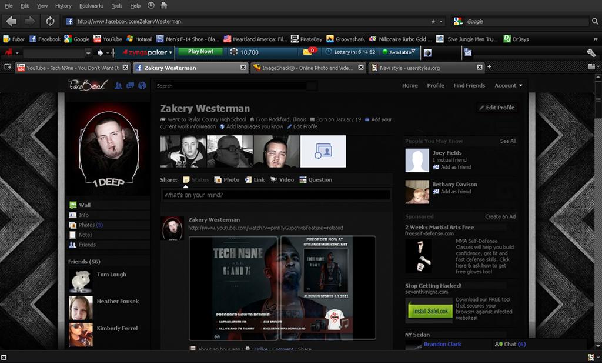Image resolution: width=602 pixels, height=364 pixels.
Task: Open new tab with plus icon
Action: click(489, 67)
